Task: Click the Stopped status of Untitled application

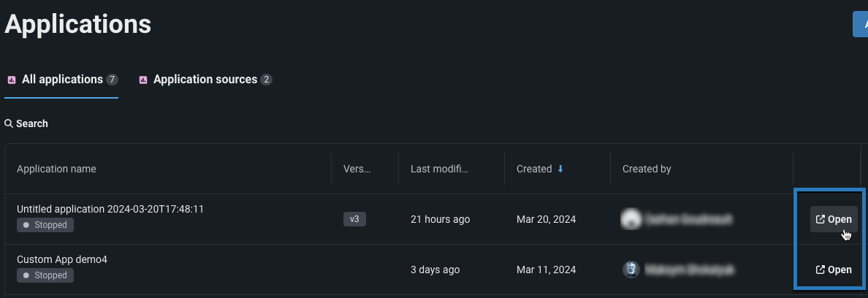Action: coord(45,225)
